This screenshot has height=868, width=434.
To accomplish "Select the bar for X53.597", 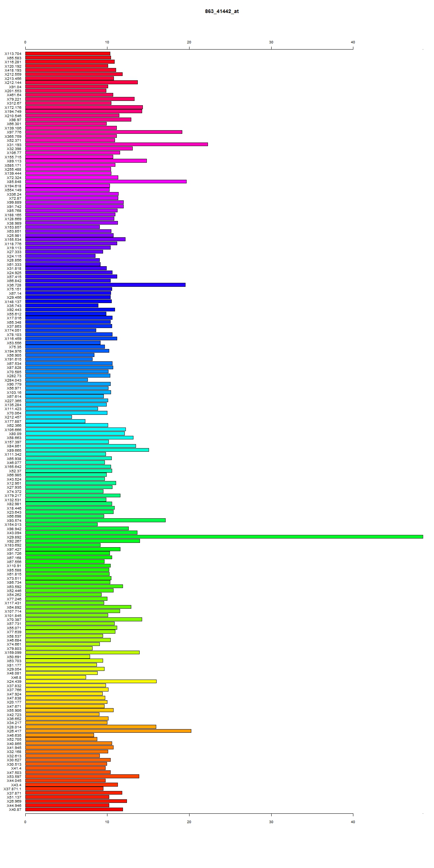I will (x=82, y=776).
